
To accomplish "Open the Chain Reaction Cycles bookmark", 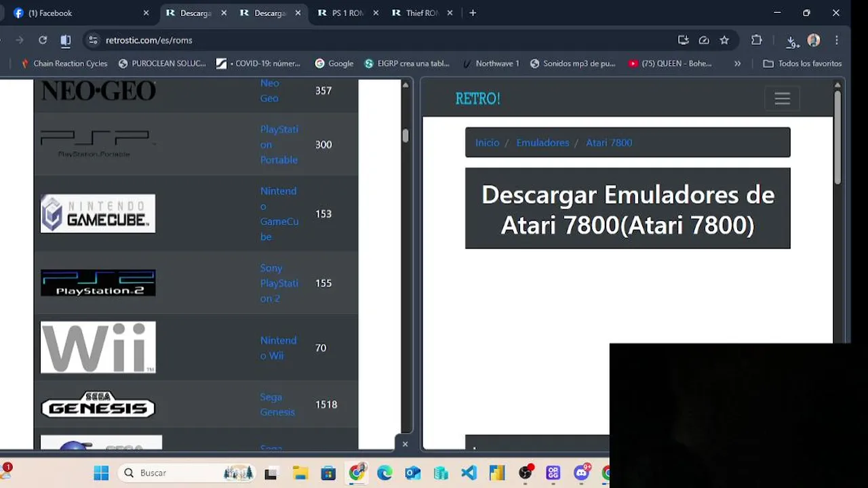I will (64, 64).
